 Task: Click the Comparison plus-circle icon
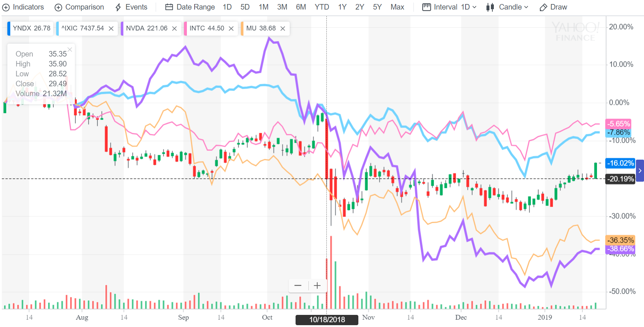tap(58, 7)
